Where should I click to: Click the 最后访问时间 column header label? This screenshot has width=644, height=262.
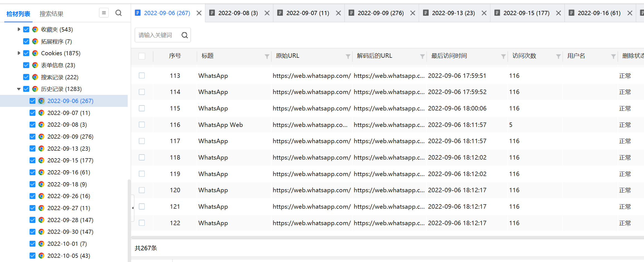click(x=449, y=56)
